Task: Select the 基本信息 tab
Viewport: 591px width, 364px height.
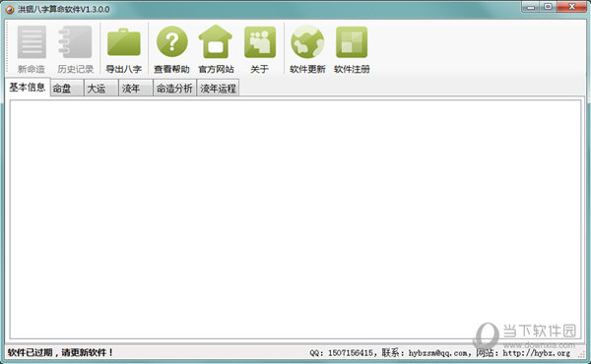Action: pyautogui.click(x=28, y=88)
